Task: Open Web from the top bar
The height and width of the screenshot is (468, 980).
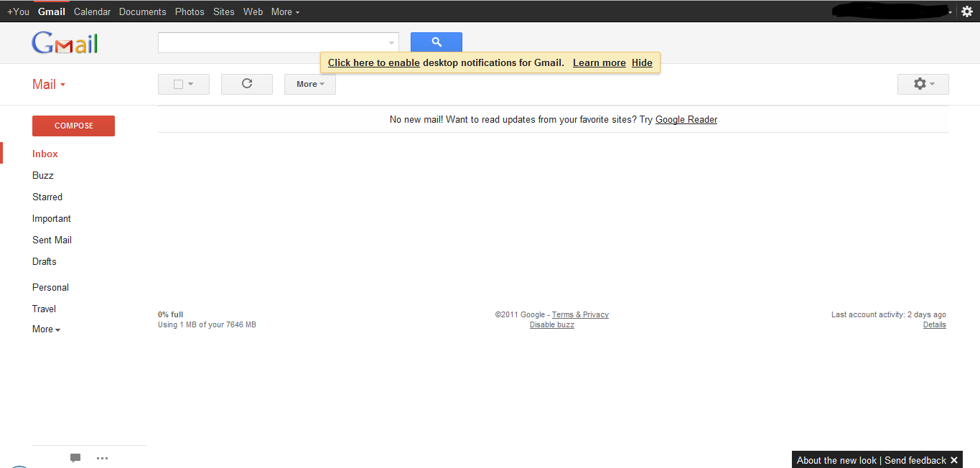Action: point(253,11)
